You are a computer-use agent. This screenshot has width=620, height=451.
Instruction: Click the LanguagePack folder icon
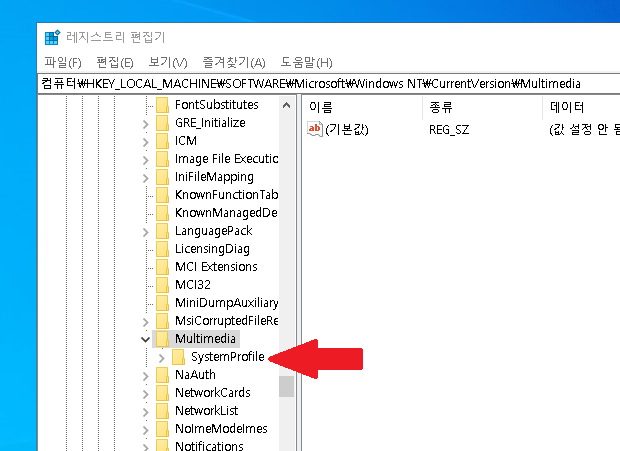click(163, 231)
